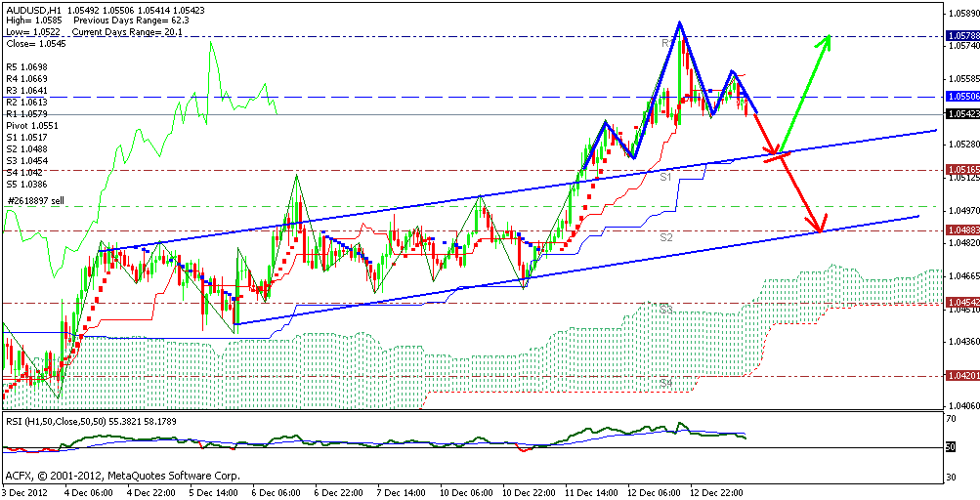This screenshot has width=980, height=500.
Task: Select the S1 support label on chart
Action: [x=664, y=178]
